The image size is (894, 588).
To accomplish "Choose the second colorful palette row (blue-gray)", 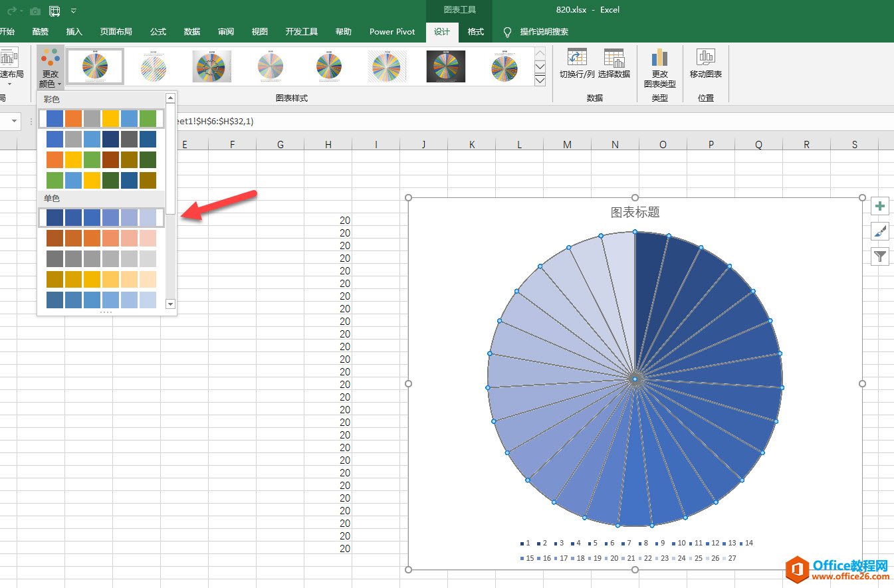I will coord(101,139).
